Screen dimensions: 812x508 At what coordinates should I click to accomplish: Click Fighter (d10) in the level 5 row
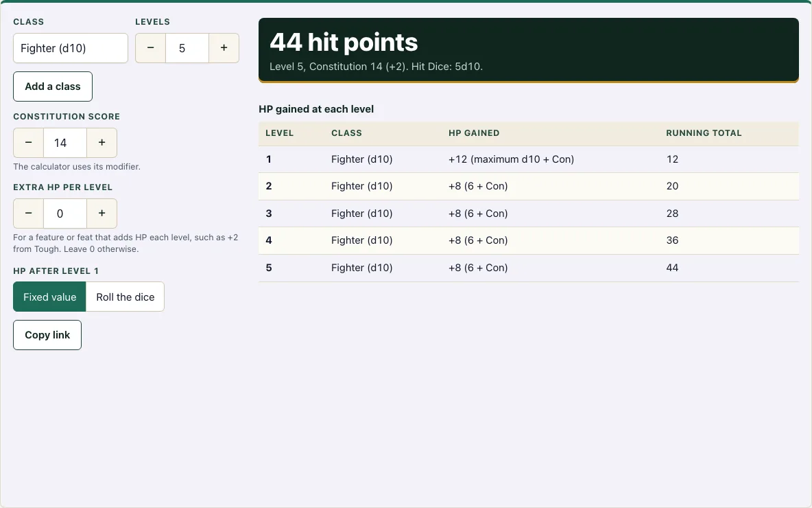(362, 268)
